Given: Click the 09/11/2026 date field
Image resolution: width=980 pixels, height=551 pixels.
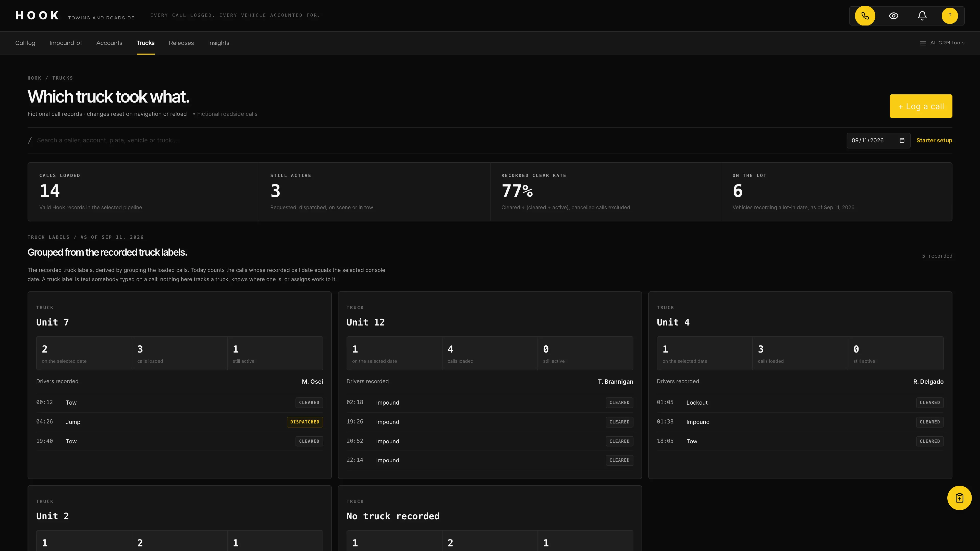Looking at the screenshot, I should point(878,140).
